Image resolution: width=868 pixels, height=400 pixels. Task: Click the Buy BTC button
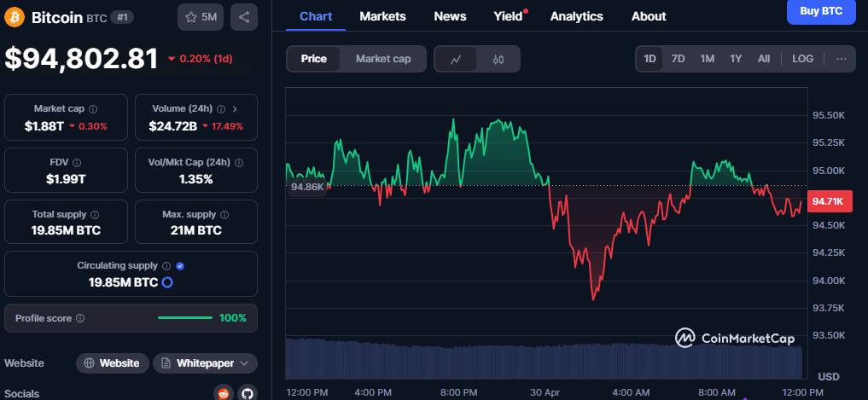point(821,11)
